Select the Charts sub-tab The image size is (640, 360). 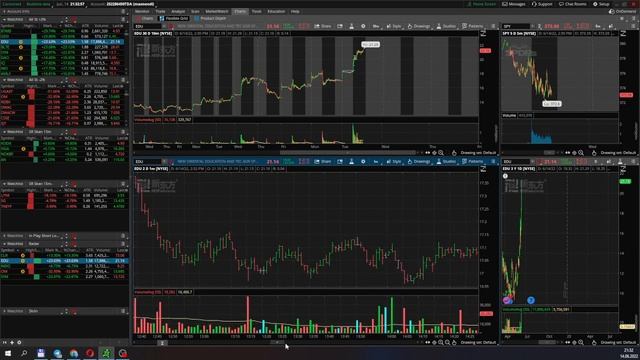[x=145, y=18]
